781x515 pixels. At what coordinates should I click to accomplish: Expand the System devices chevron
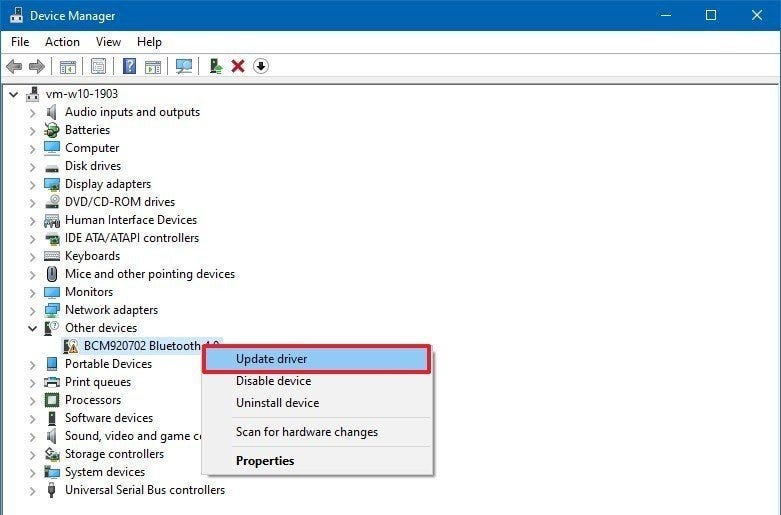pyautogui.click(x=32, y=472)
